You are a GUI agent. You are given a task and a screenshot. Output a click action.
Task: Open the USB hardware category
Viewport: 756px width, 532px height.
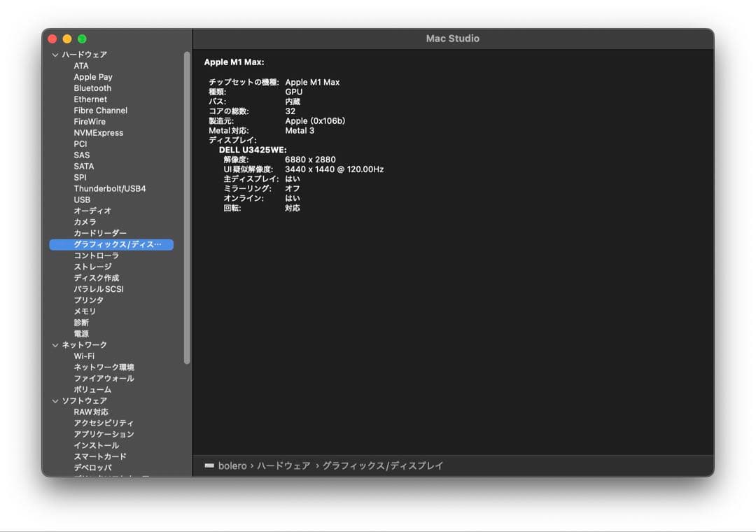click(80, 199)
